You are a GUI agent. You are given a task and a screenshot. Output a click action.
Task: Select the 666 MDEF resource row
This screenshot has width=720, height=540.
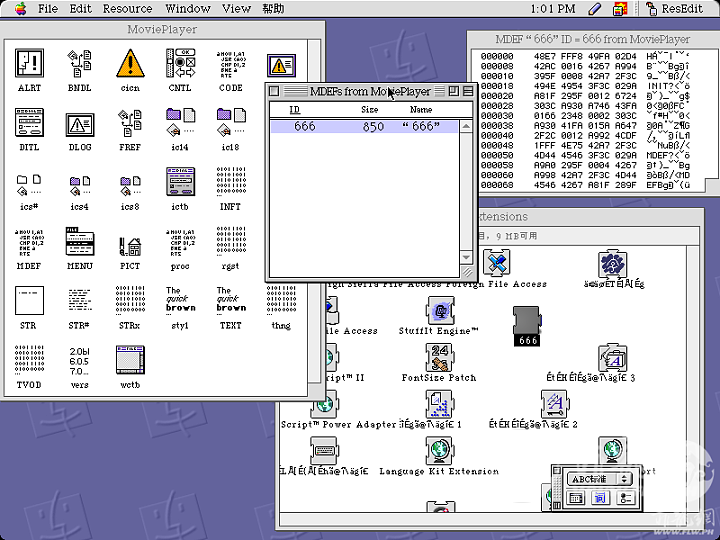click(364, 127)
